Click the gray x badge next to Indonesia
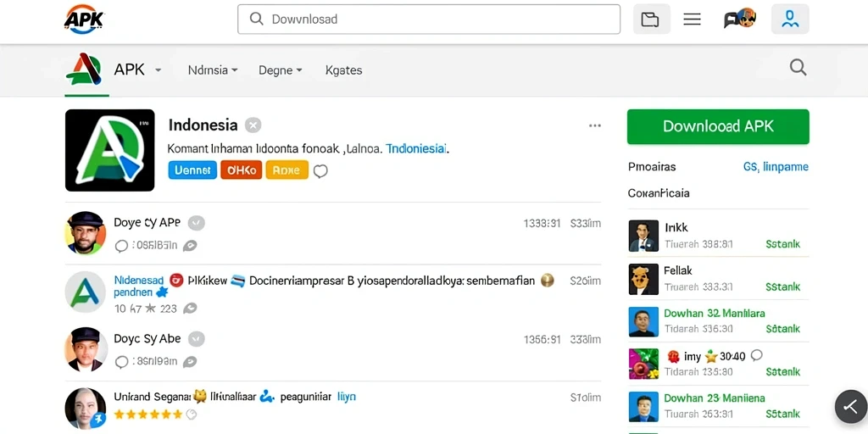 (x=253, y=125)
